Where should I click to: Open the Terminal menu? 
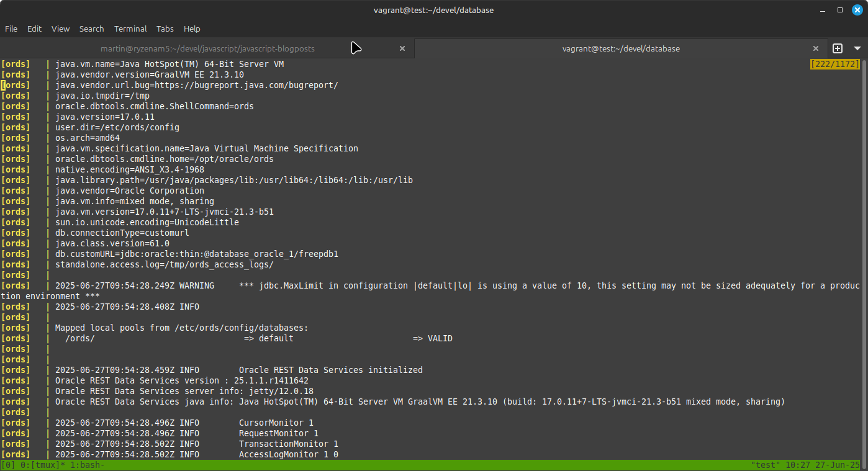[130, 29]
